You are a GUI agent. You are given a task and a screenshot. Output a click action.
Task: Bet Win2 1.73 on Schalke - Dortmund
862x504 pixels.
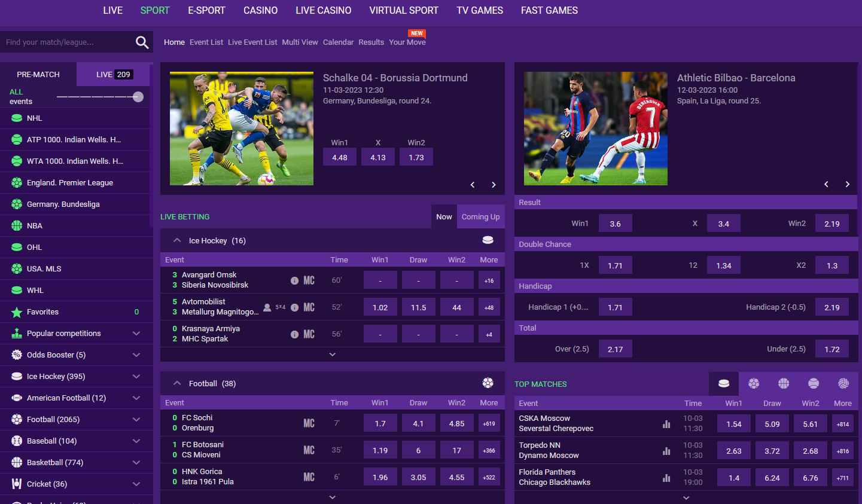(416, 157)
